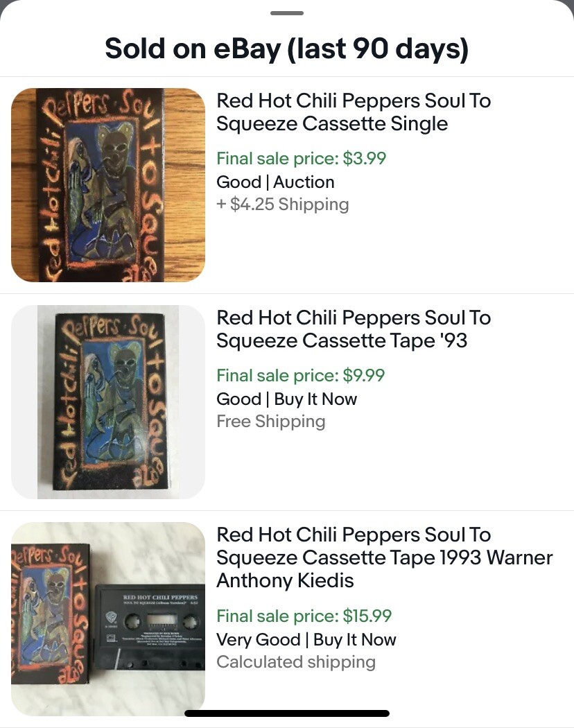Tap 'Very Good' condition on the $15.99 listing
Viewport: 574px width, 728px height.
pos(258,639)
